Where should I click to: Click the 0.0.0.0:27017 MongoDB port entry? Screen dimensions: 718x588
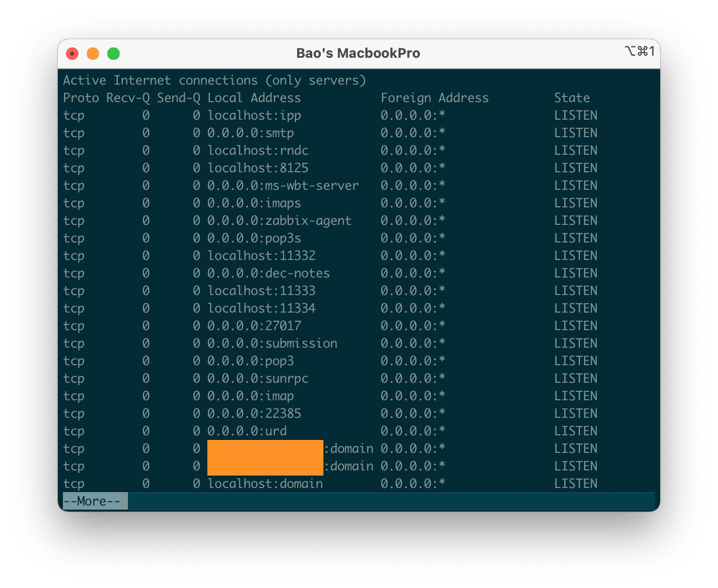(254, 325)
